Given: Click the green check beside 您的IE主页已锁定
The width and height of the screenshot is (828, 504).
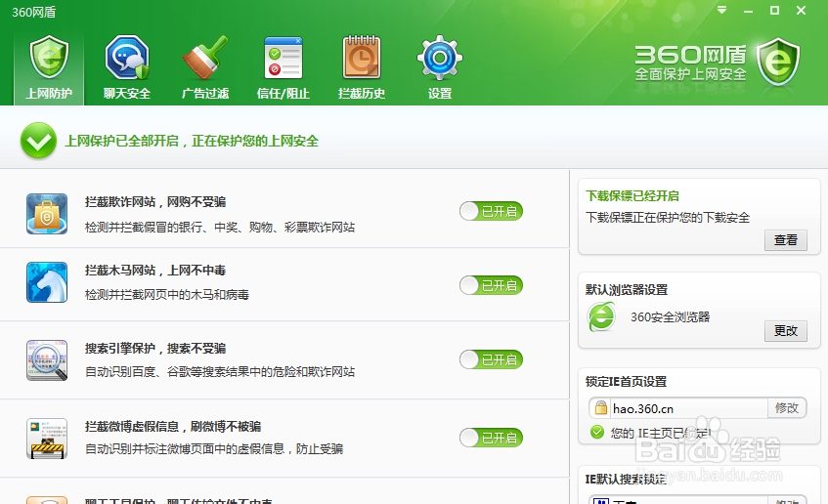Looking at the screenshot, I should (597, 433).
